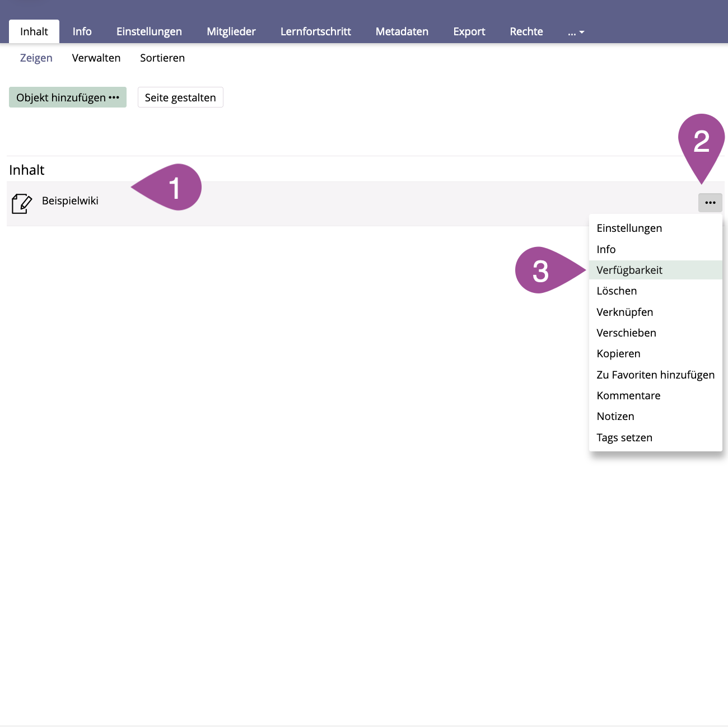Choose Einstellungen in the actions menu

629,228
